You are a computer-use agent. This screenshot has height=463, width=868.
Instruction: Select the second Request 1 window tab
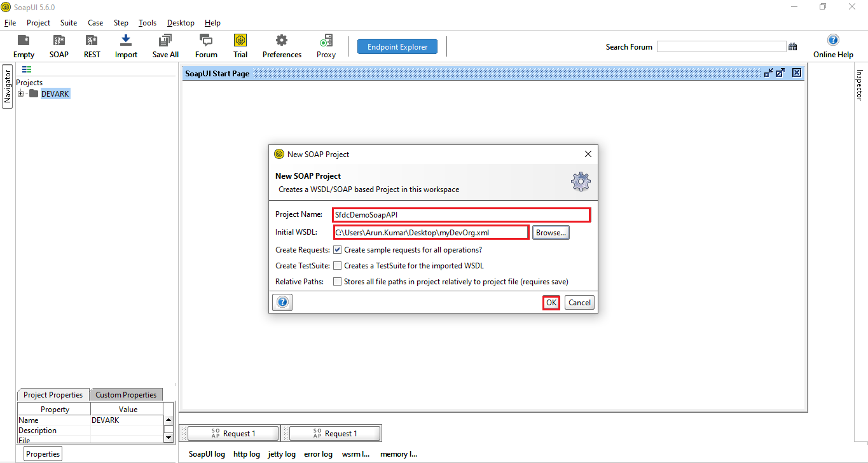pos(335,434)
